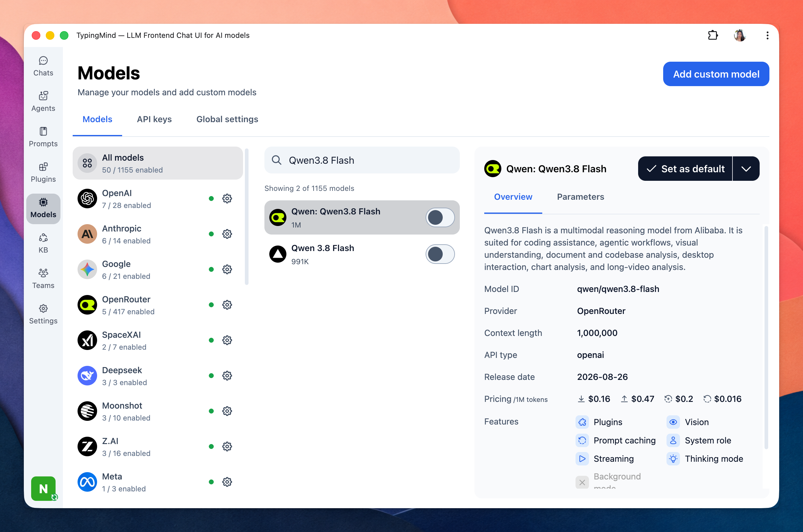Select the OpenAI provider row
The height and width of the screenshot is (532, 803).
tap(158, 199)
